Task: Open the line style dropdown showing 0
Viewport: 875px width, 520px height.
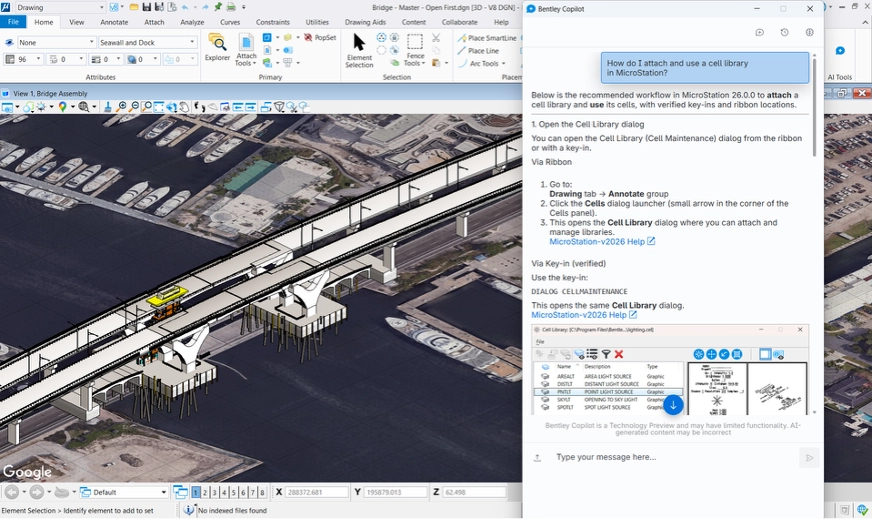Action: point(67,59)
